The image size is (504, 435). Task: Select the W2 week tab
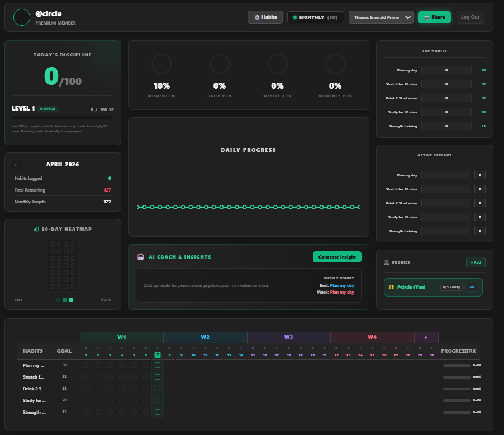pos(205,337)
